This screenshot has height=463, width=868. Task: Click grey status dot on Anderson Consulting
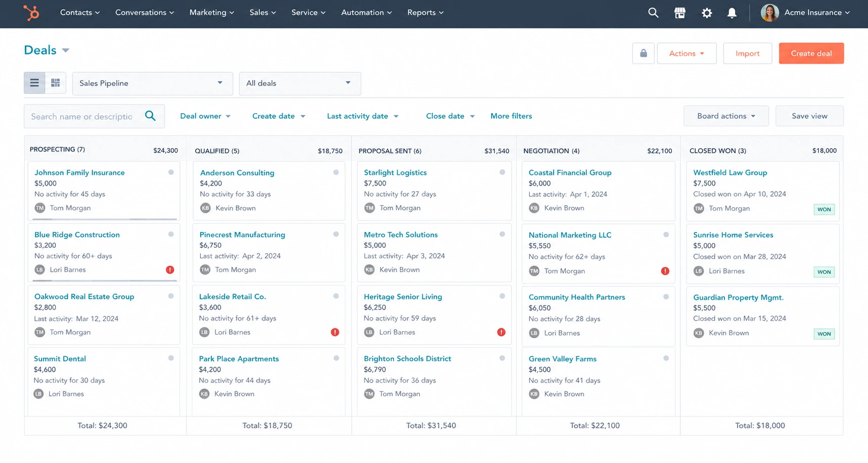coord(336,172)
